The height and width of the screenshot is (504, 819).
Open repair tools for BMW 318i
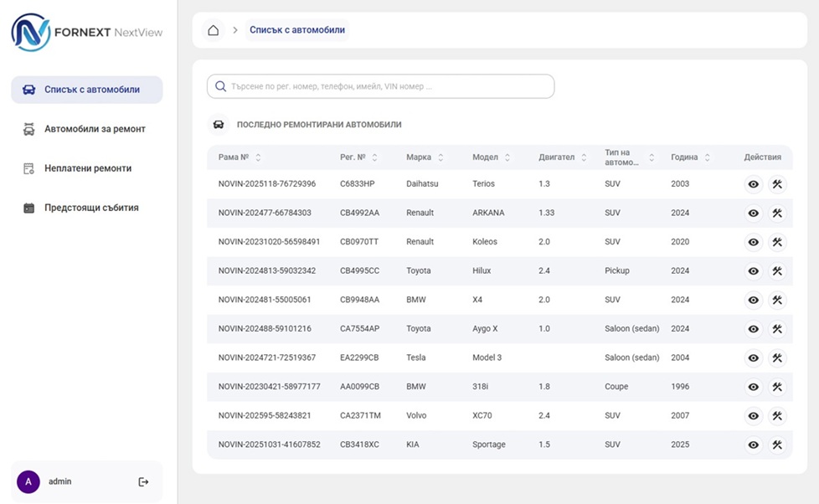pyautogui.click(x=777, y=387)
